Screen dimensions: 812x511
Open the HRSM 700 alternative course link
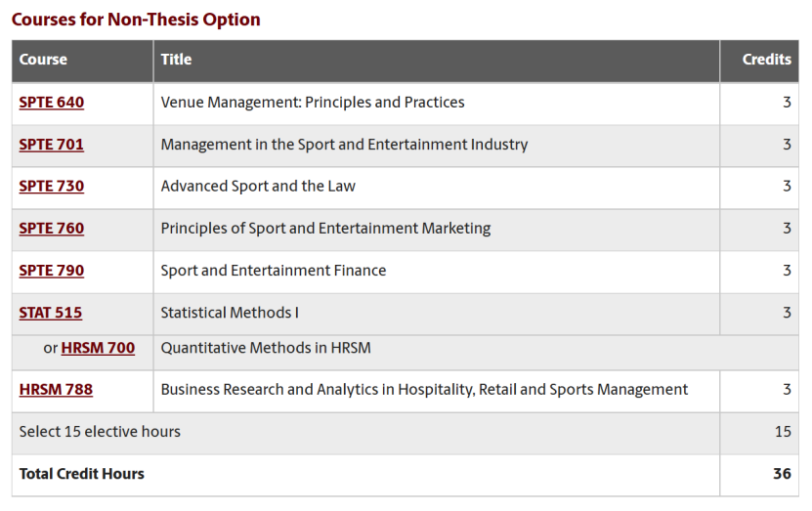(98, 348)
